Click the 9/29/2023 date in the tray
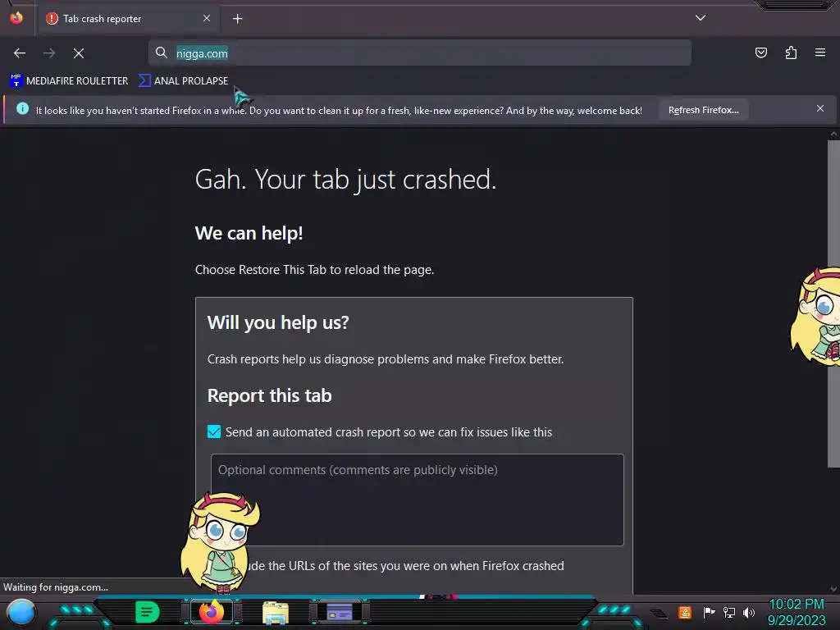The height and width of the screenshot is (630, 840). point(797,620)
